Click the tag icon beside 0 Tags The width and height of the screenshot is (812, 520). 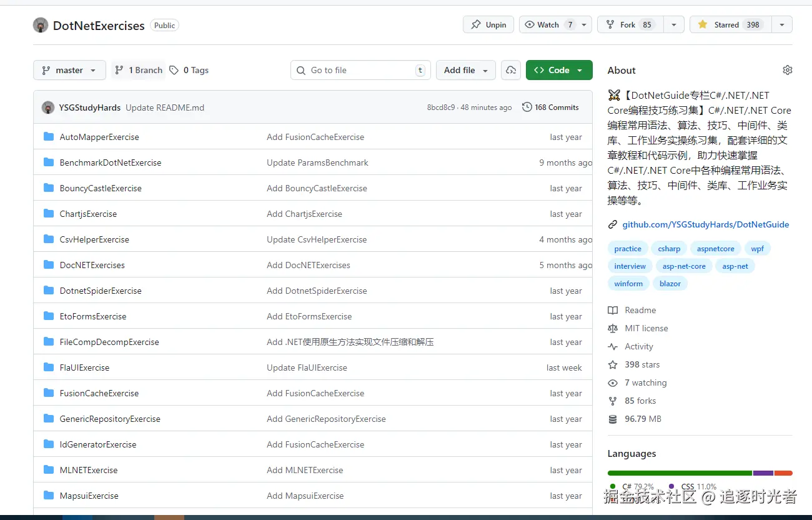(174, 70)
